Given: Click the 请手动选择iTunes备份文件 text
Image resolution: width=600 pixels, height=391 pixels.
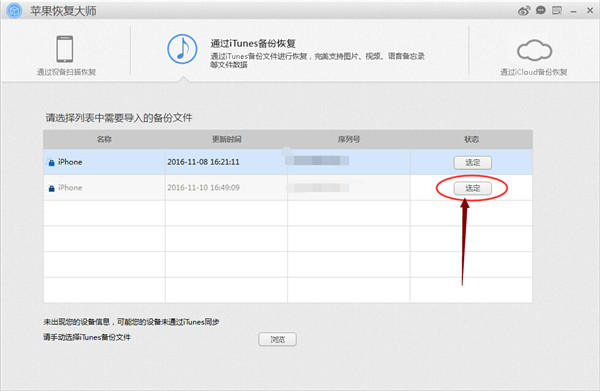Looking at the screenshot, I should [87, 337].
